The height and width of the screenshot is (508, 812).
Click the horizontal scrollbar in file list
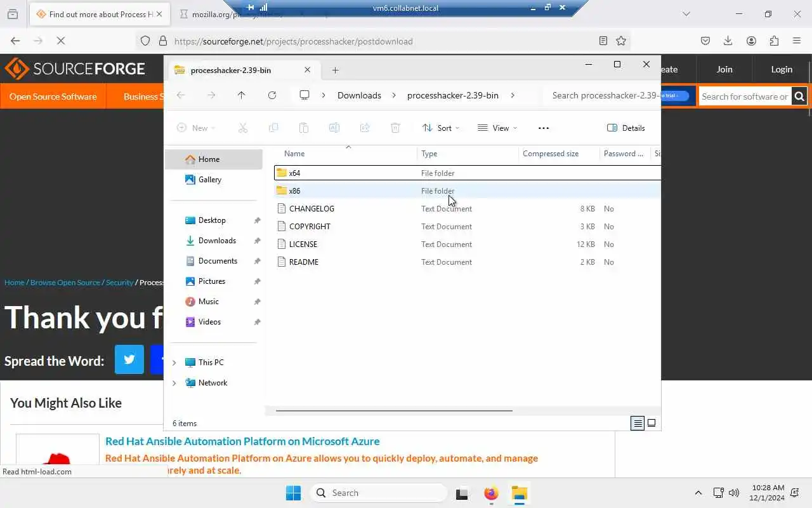click(x=394, y=411)
